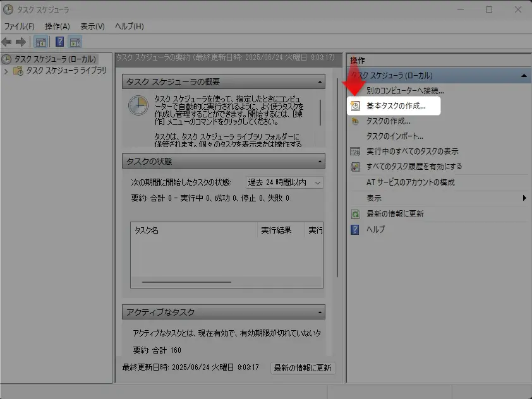Toggle the action pane toolbar icon
Image resolution: width=532 pixels, height=399 pixels.
tap(75, 42)
